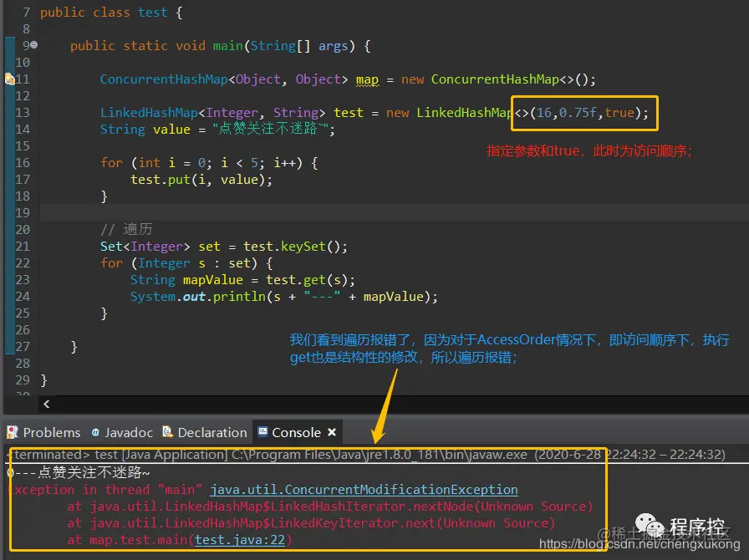Image resolution: width=749 pixels, height=560 pixels.
Task: Open the test.java:22 stack trace link
Action: point(240,540)
